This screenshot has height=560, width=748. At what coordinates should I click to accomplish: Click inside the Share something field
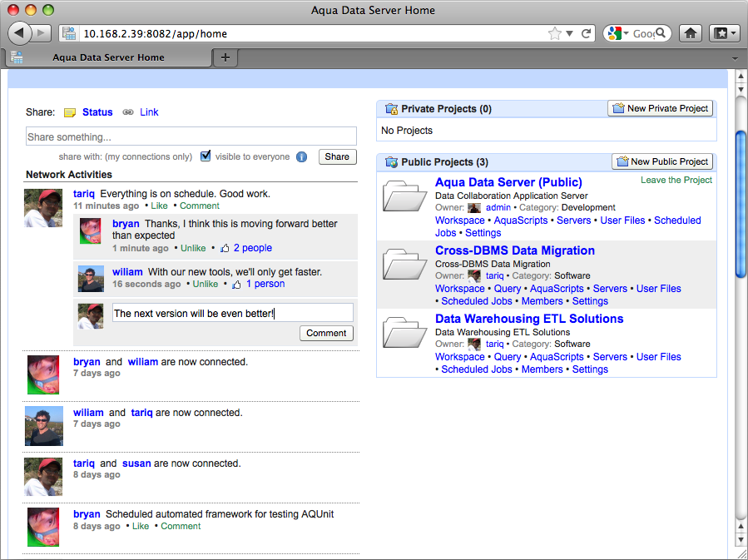[x=191, y=136]
